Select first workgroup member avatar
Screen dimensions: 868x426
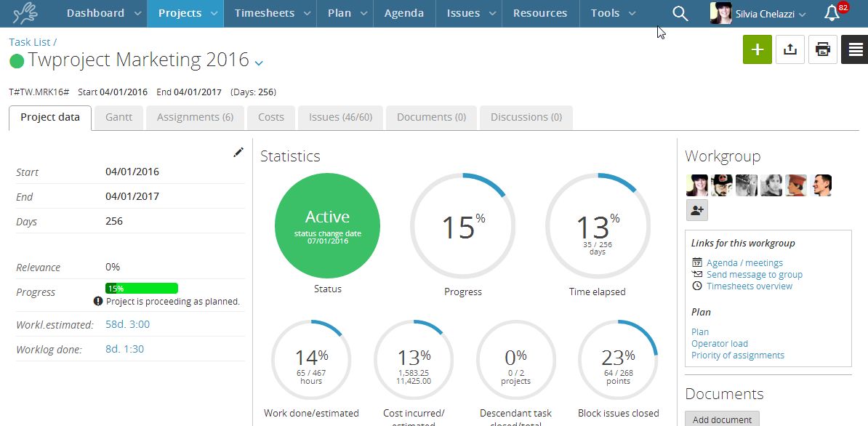[x=697, y=185]
